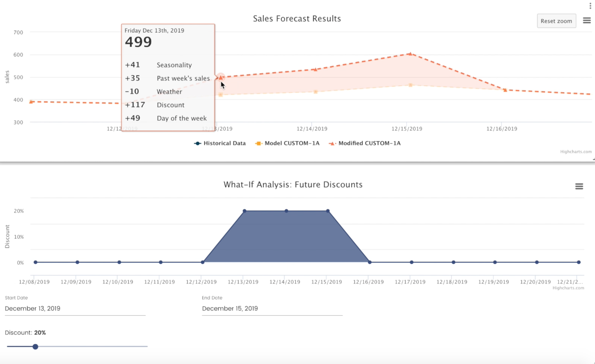Toggle the Model CUSTOM-1A legend series
The image size is (595, 364).
287,143
